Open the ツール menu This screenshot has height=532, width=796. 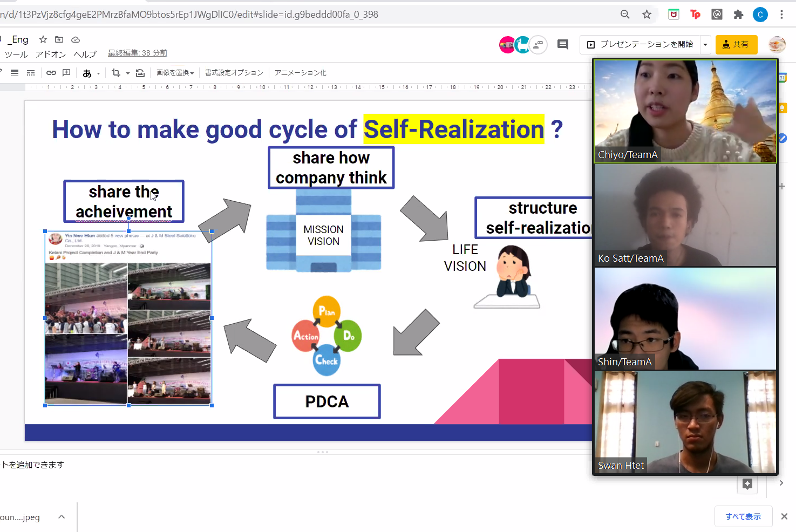[16, 54]
